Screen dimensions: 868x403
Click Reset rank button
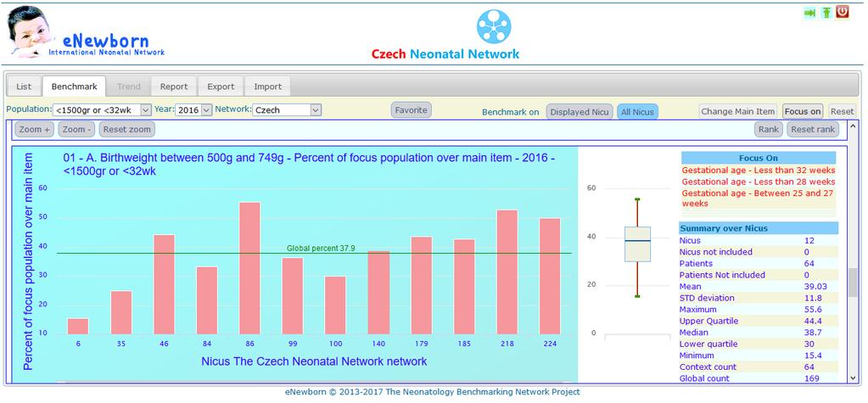pyautogui.click(x=813, y=130)
